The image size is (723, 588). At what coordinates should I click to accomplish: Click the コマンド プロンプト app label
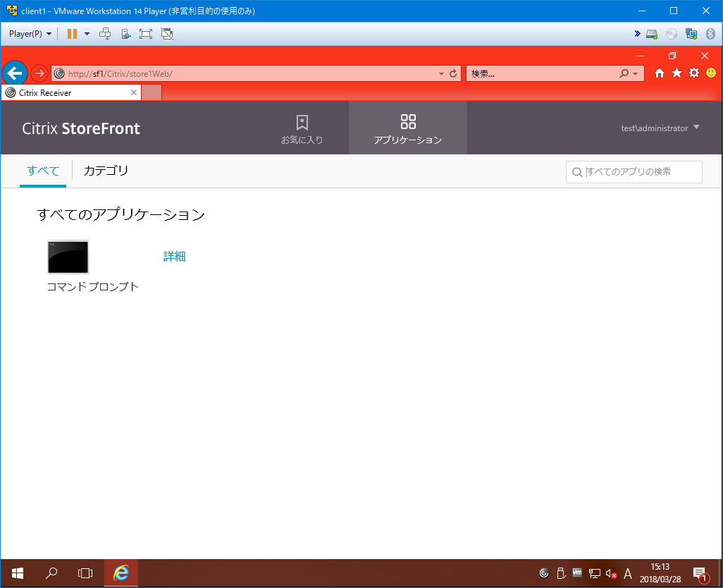click(x=93, y=287)
